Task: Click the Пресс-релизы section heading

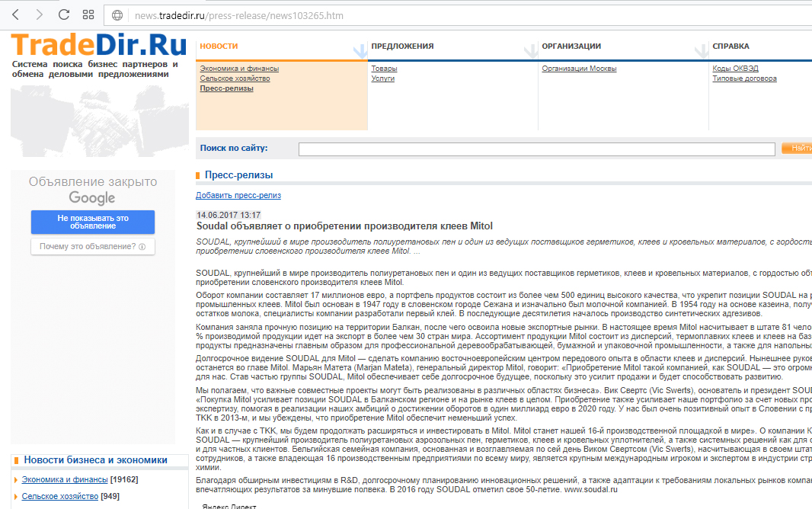Action: pyautogui.click(x=238, y=175)
